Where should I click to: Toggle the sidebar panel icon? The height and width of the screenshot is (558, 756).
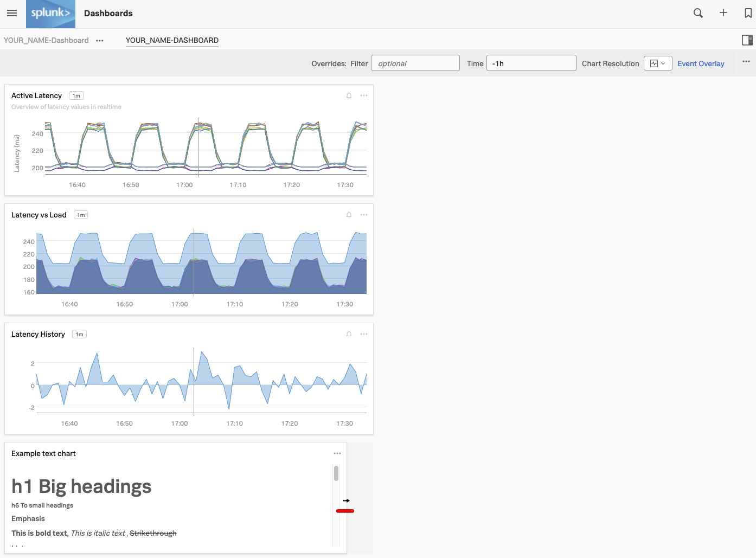(747, 40)
